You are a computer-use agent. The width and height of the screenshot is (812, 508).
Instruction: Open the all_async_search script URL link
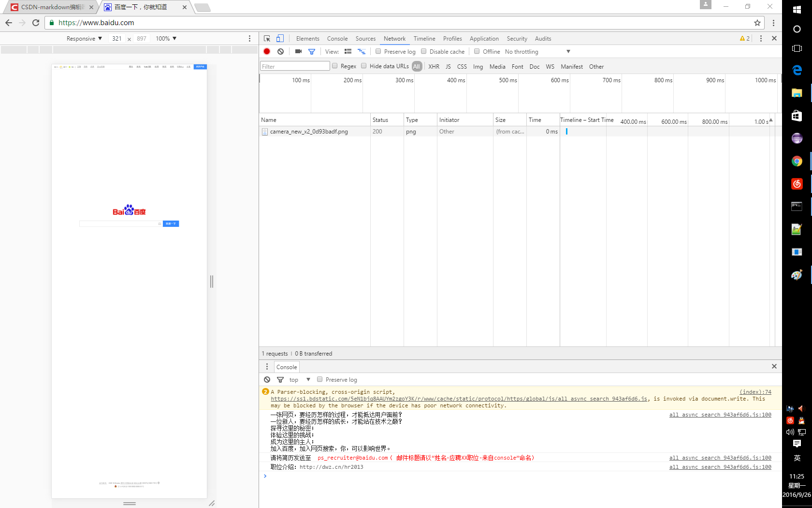coord(459,399)
